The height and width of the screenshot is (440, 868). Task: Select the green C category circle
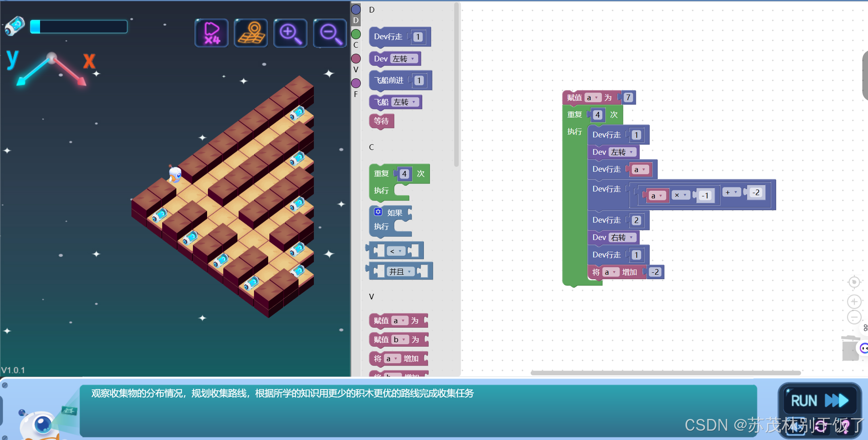pos(356,34)
